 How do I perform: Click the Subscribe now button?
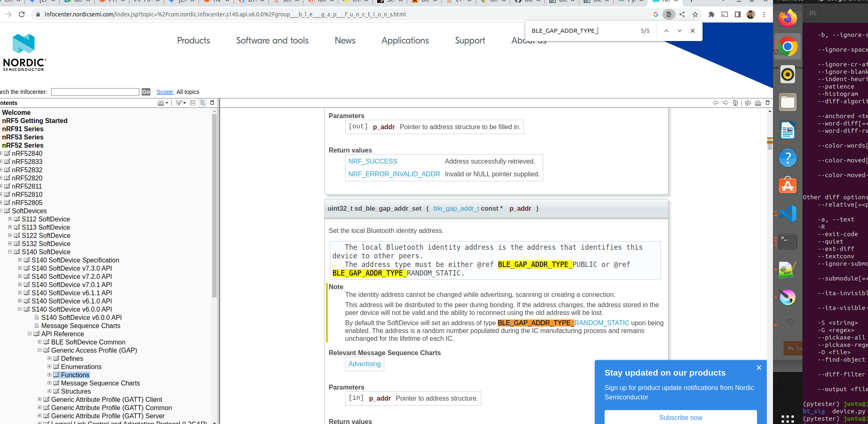pyautogui.click(x=680, y=417)
